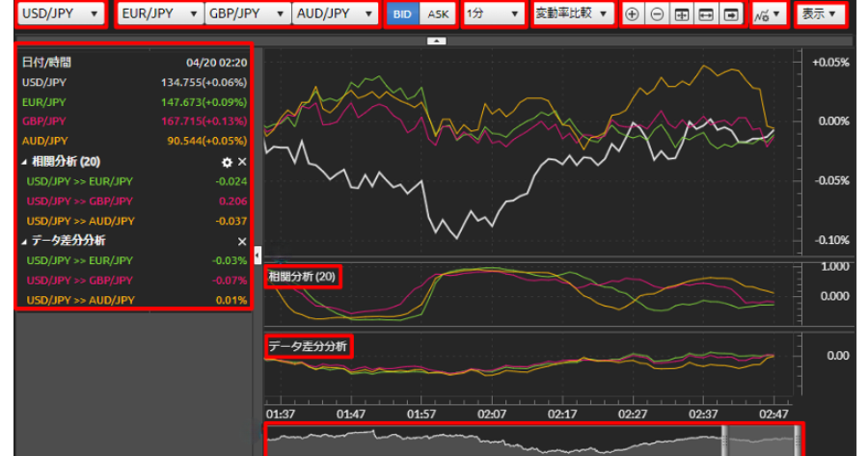Click the horizontal width adjust icon
The image size is (868, 456).
tap(706, 14)
